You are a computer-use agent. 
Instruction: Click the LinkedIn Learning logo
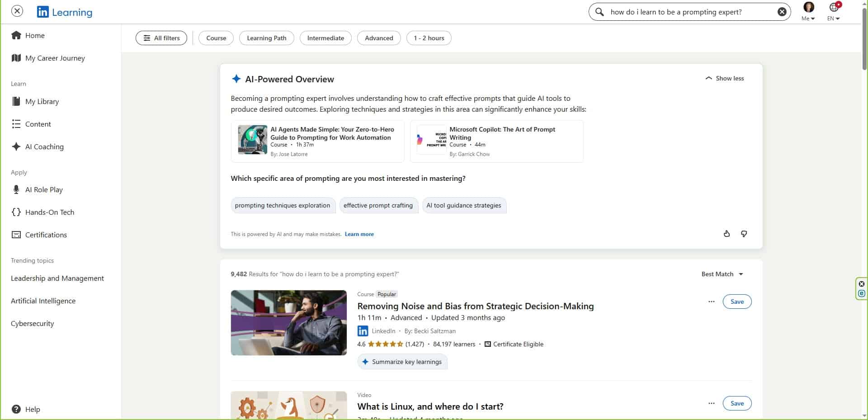click(65, 12)
